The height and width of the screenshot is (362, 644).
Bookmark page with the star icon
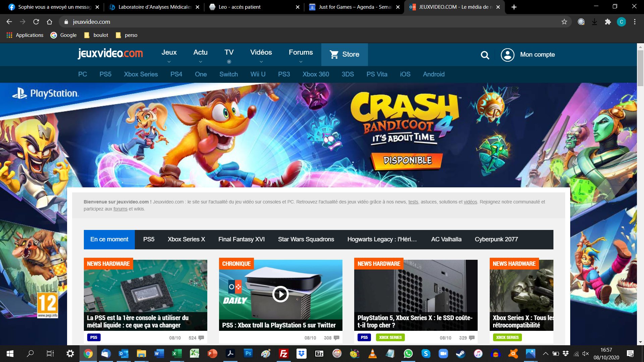coord(564,22)
